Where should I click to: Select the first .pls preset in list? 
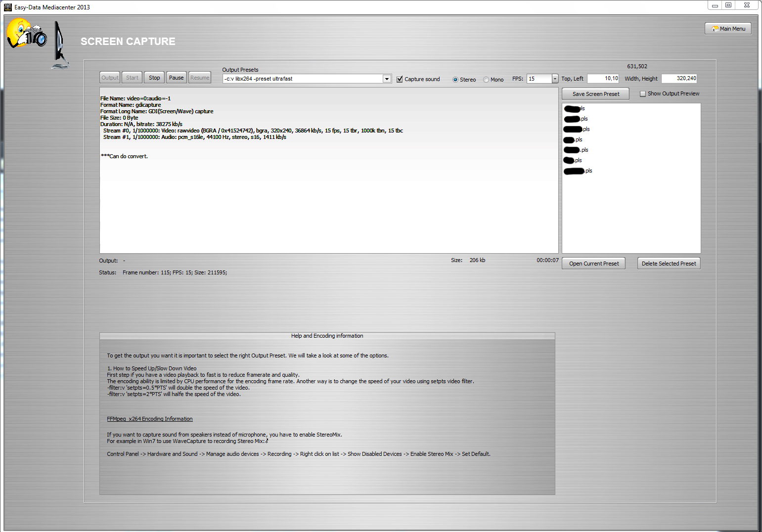click(x=574, y=109)
